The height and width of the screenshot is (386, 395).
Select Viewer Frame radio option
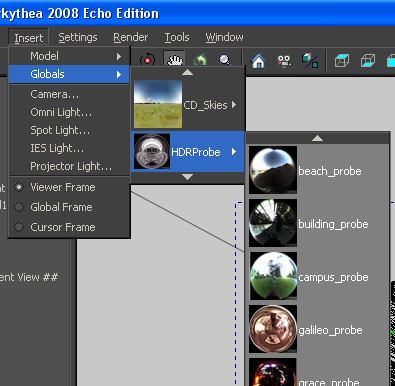(69, 187)
